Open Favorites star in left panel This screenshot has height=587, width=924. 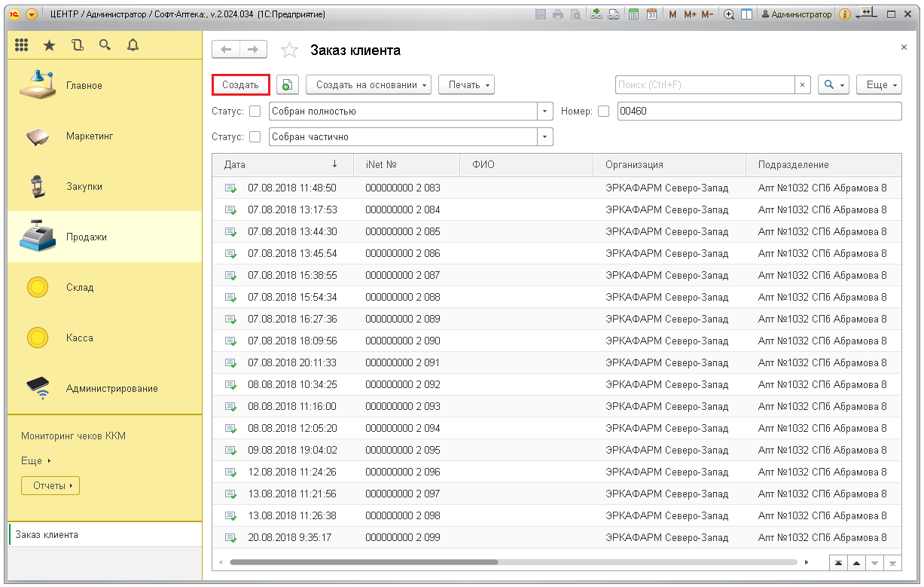pyautogui.click(x=49, y=46)
